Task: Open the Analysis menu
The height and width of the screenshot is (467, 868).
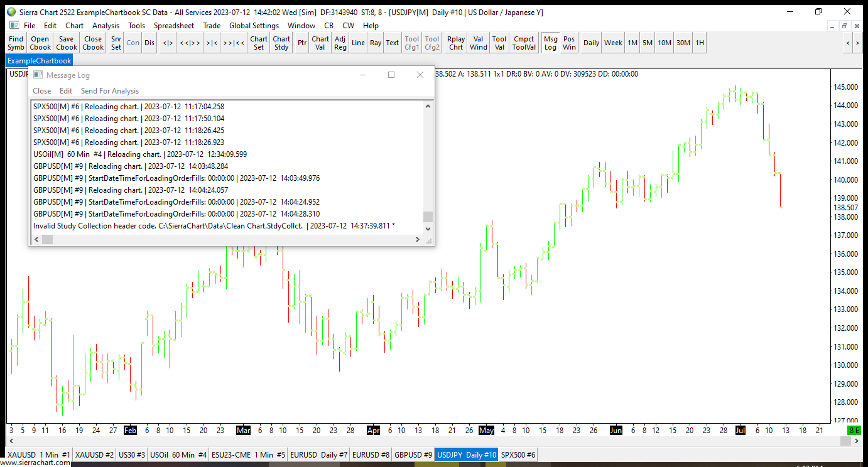Action: coord(106,26)
